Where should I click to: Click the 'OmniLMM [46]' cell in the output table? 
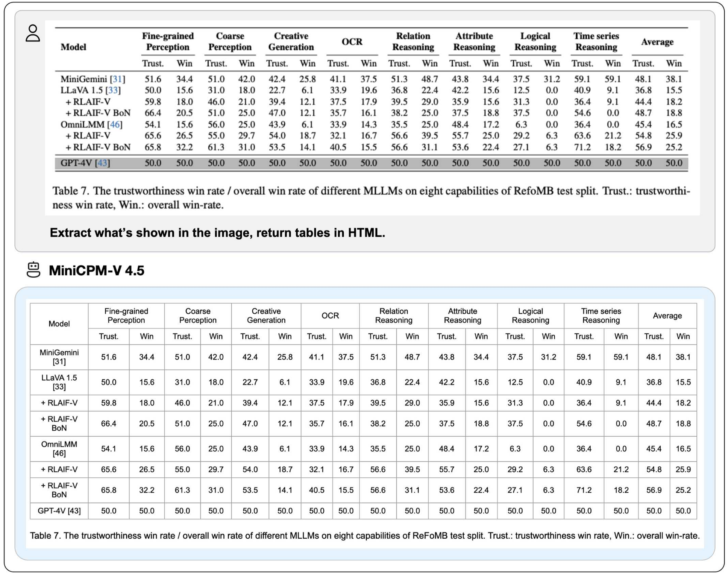tap(59, 449)
